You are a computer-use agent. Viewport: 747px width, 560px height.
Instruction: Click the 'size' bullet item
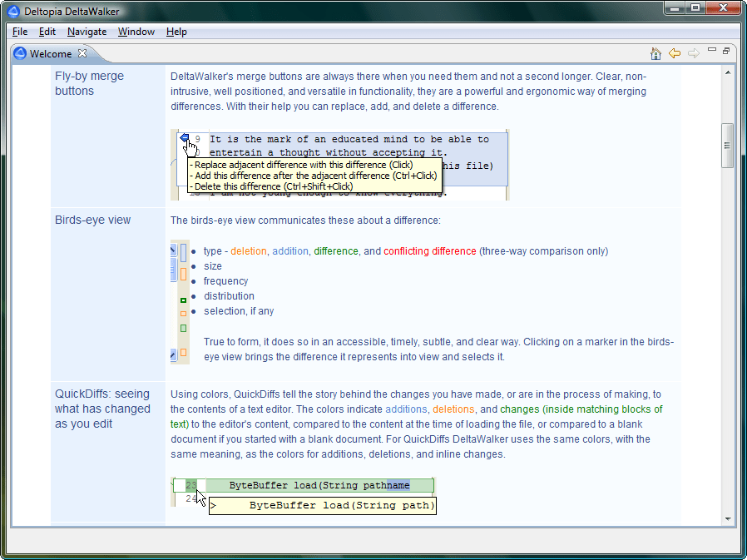click(x=213, y=266)
